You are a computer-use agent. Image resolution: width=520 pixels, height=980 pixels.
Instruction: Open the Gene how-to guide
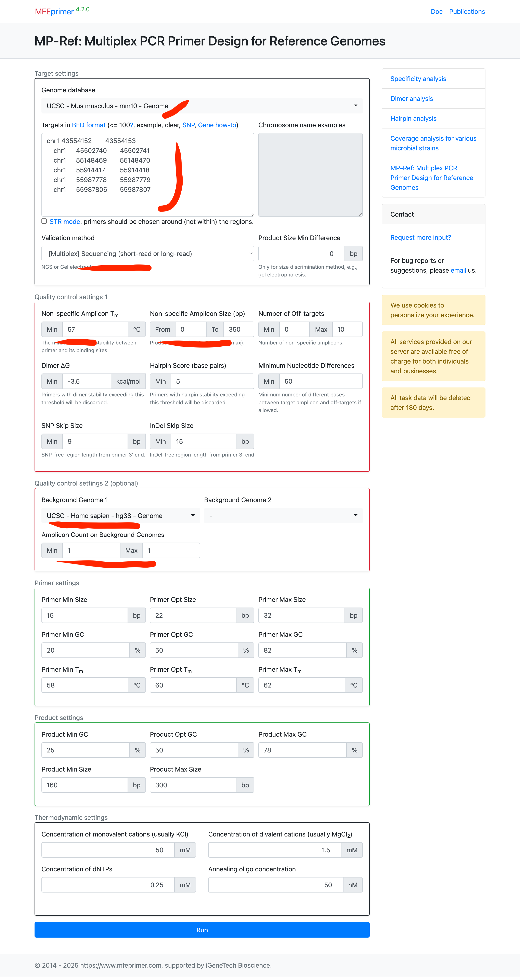(x=216, y=125)
